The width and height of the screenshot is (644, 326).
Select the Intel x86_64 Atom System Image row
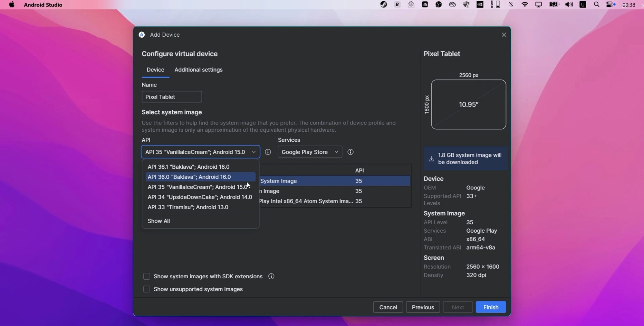(x=335, y=201)
